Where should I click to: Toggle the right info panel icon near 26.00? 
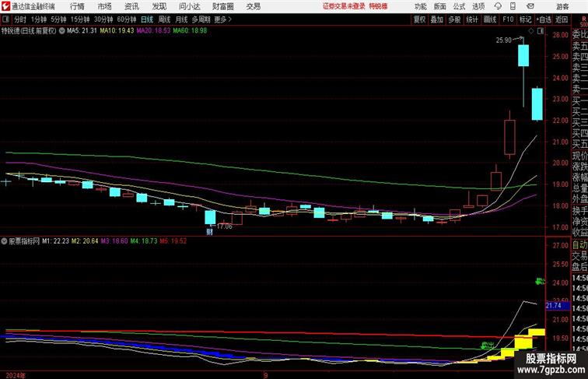541,31
